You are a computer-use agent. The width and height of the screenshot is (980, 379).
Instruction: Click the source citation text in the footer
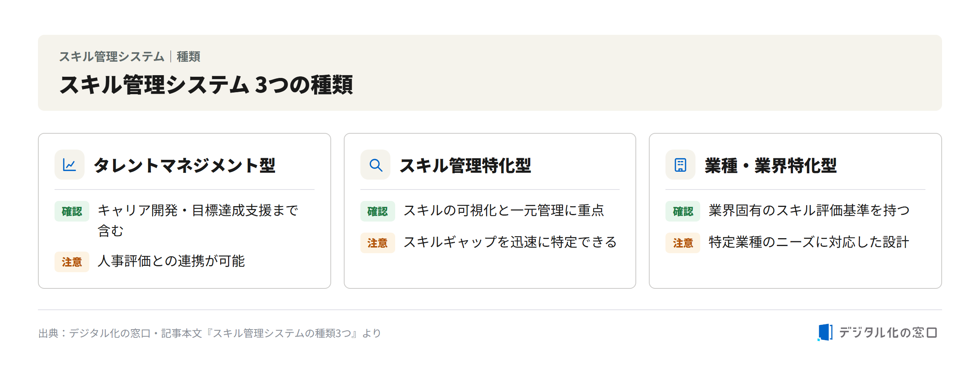point(210,333)
